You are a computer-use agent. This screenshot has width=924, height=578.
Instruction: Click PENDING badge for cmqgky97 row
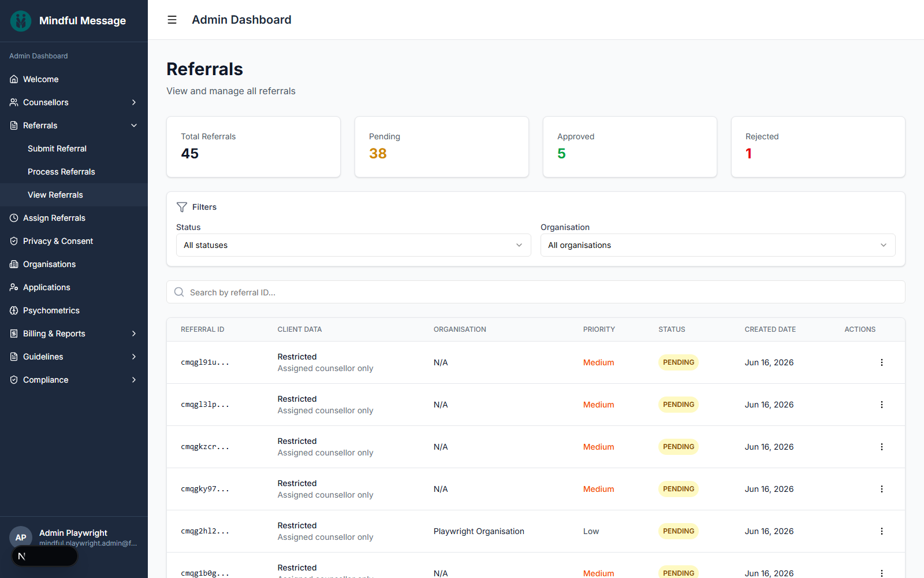click(679, 489)
